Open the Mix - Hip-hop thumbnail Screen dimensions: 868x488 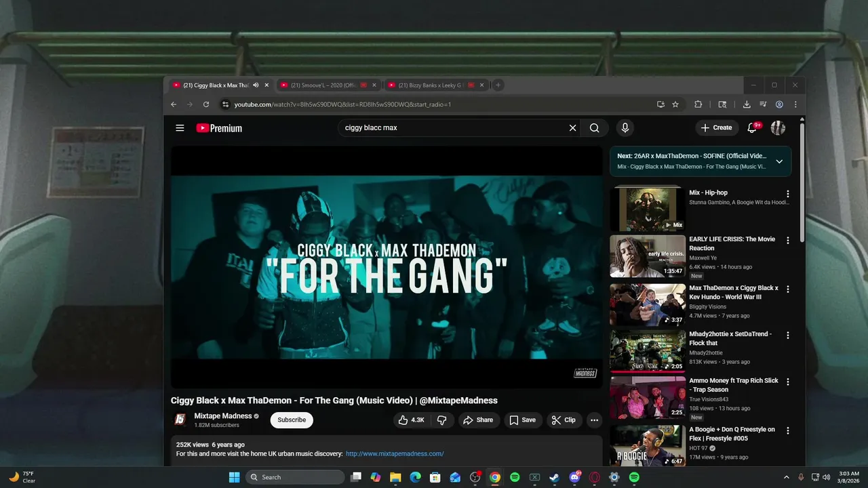pyautogui.click(x=648, y=209)
